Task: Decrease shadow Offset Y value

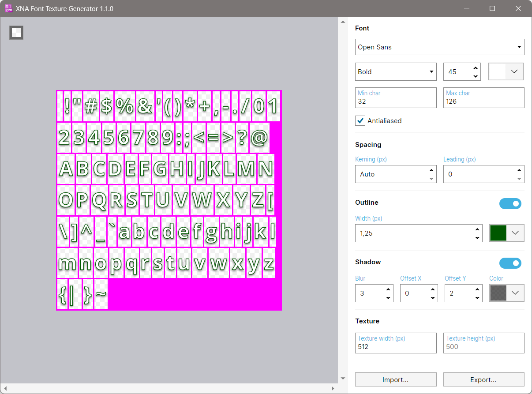Action: tap(477, 297)
